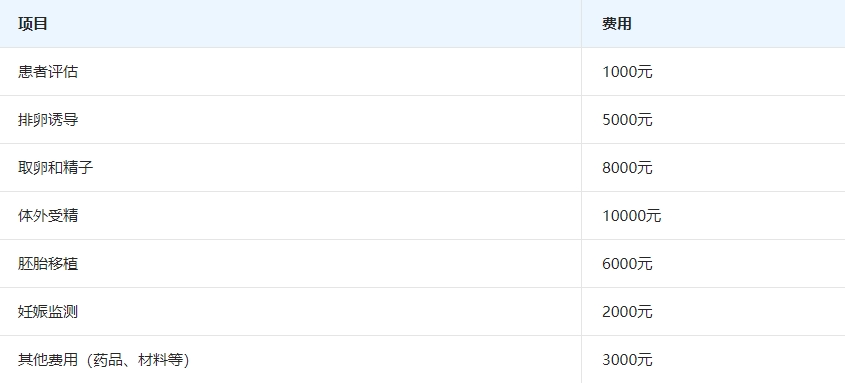Select the 取卵和精子 row label

click(56, 168)
